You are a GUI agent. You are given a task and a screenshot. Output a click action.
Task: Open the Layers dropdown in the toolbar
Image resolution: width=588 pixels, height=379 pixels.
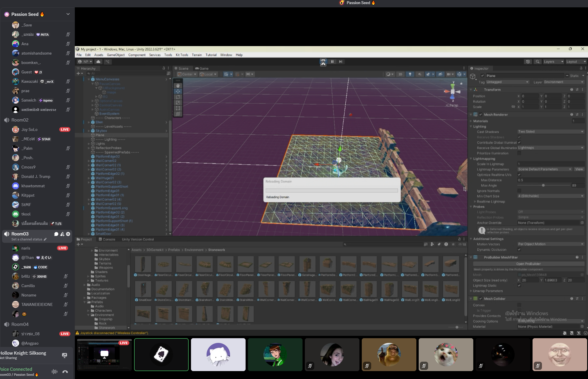point(553,62)
